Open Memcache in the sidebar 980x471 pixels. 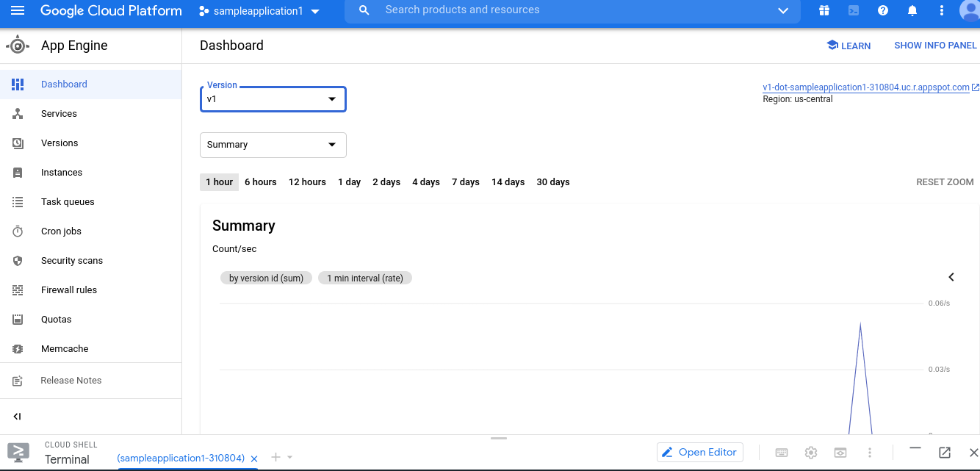click(x=91, y=349)
